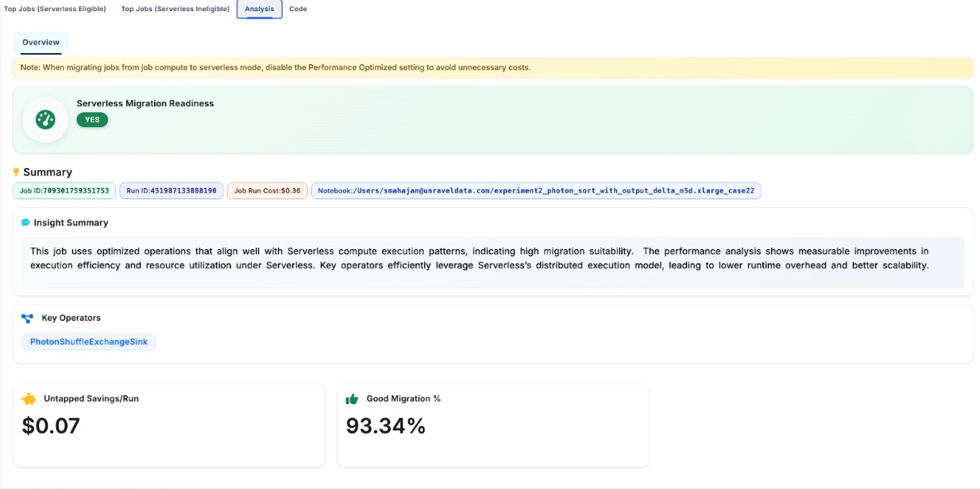Click the Job Run Cost $0.36 chip
The image size is (980, 489).
click(266, 191)
